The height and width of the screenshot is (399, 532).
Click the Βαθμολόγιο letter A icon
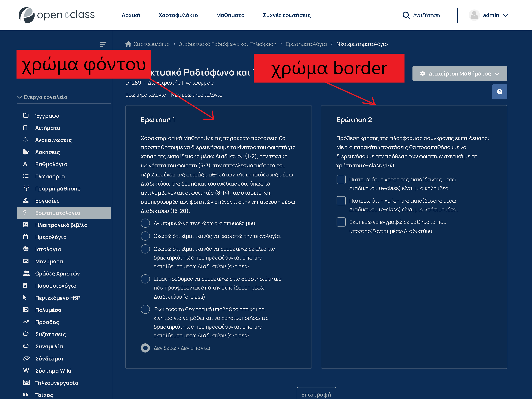point(25,164)
